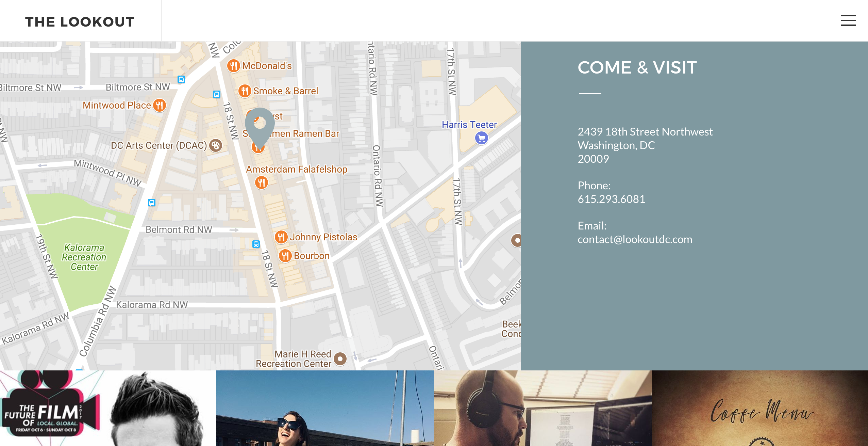This screenshot has height=446, width=868.
Task: Select bus stop icon near Biltmore St
Action: tap(181, 79)
